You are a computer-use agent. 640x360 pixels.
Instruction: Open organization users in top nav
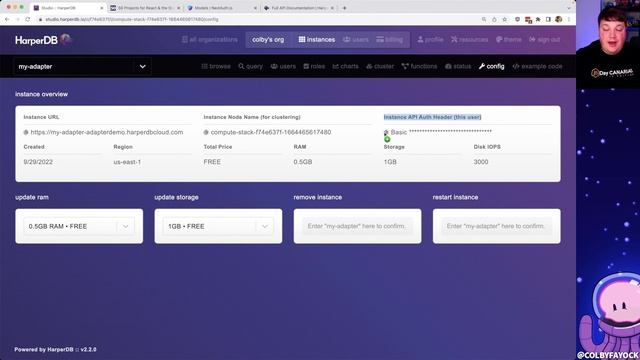tap(356, 40)
